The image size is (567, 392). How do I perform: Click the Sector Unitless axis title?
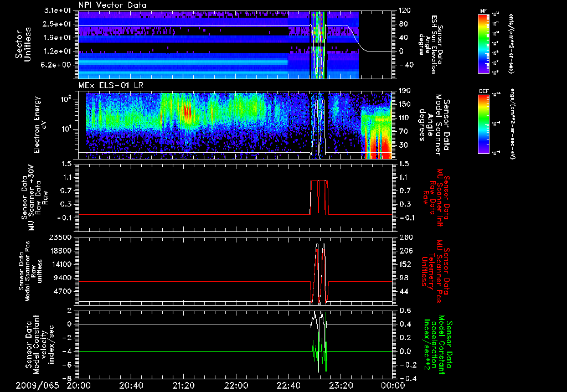(x=23, y=44)
